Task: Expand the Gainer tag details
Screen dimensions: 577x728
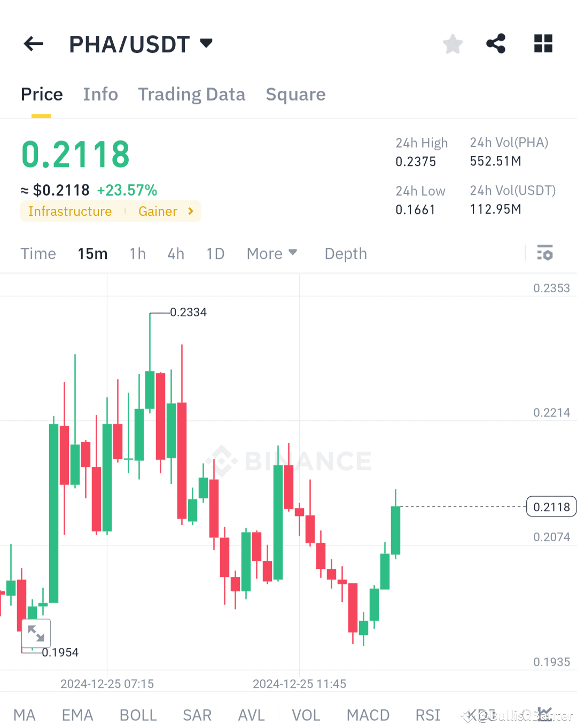Action: coord(166,211)
